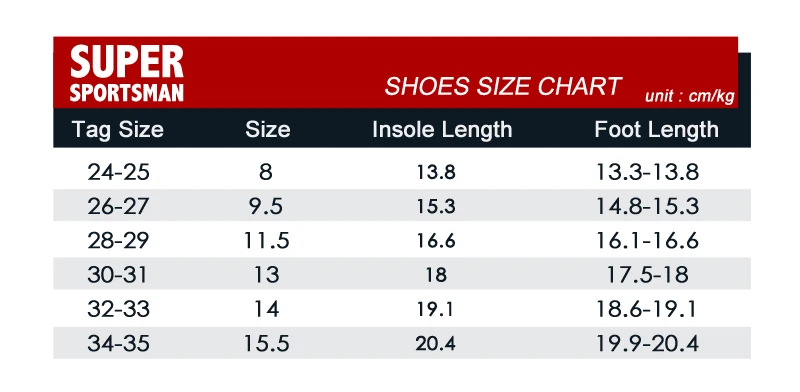Viewport: 800px width, 392px height.
Task: Click size value 9.5
Action: (x=265, y=206)
